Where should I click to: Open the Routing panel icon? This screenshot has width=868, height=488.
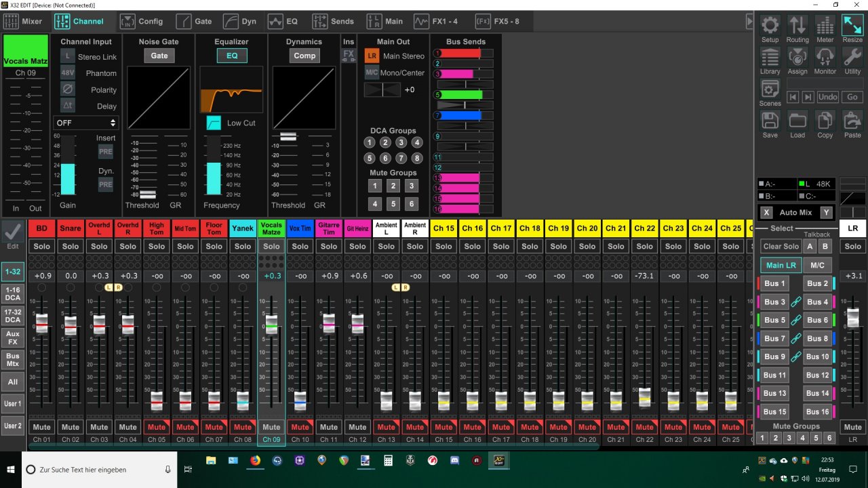[x=797, y=26]
